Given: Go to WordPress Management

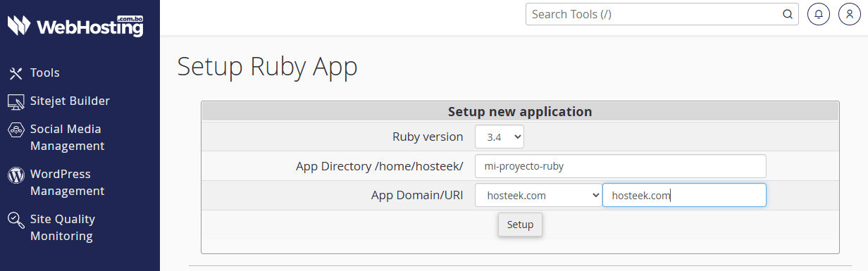Looking at the screenshot, I should pos(67,182).
